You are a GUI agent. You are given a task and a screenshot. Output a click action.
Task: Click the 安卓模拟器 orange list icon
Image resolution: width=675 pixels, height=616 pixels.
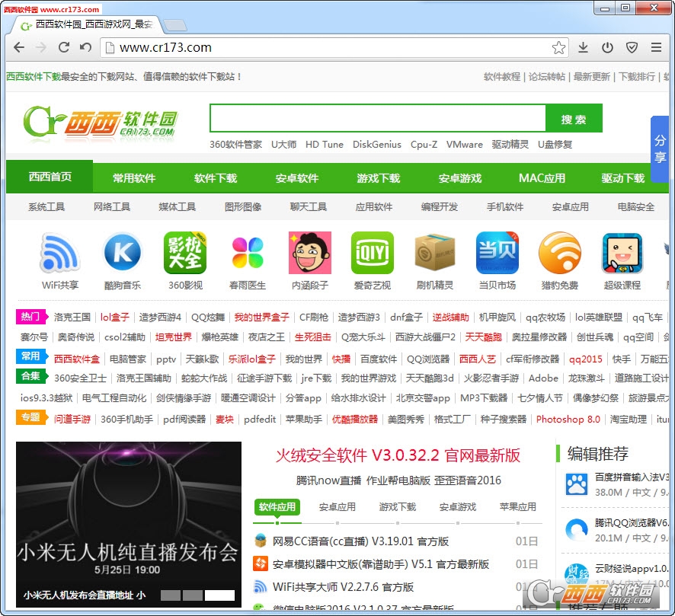coord(261,563)
